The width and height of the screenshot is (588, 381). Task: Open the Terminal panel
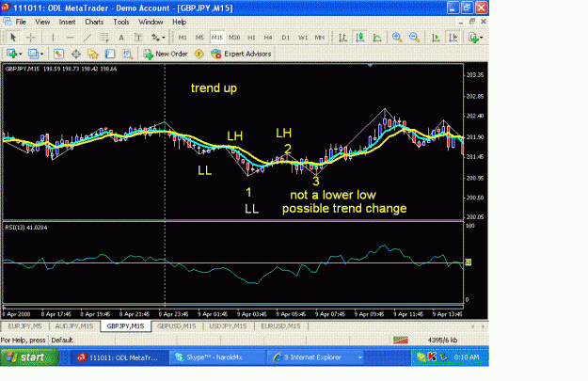[110, 54]
